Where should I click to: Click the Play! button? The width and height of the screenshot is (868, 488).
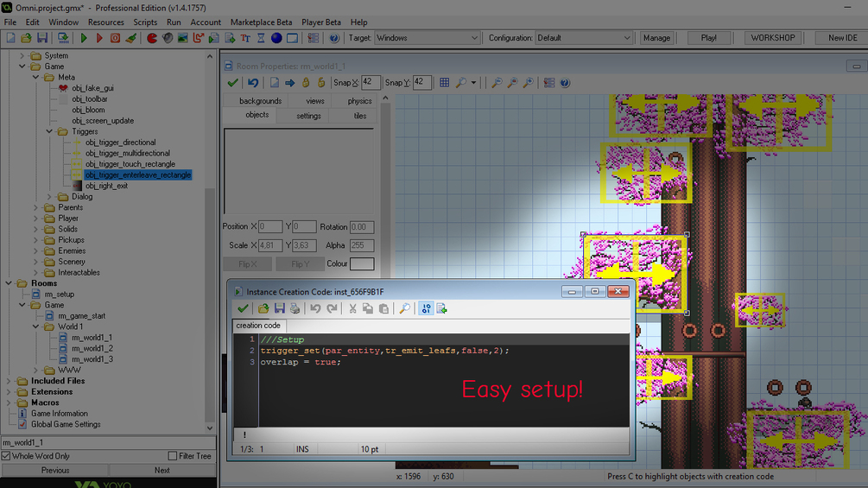click(708, 38)
